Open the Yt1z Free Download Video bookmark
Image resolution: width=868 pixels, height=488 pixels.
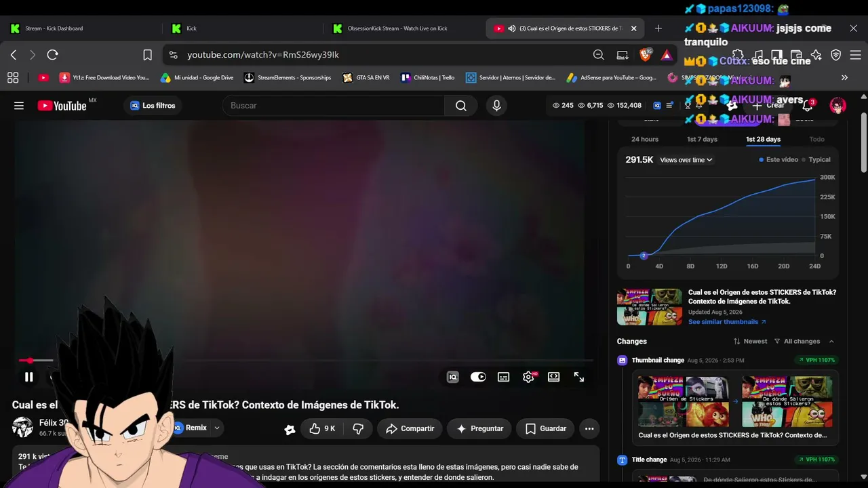pyautogui.click(x=104, y=77)
